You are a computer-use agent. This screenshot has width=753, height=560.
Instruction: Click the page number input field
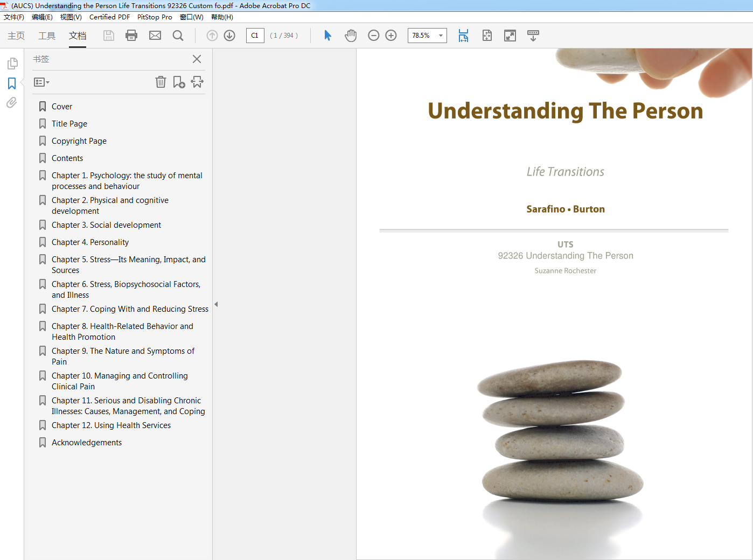click(255, 36)
